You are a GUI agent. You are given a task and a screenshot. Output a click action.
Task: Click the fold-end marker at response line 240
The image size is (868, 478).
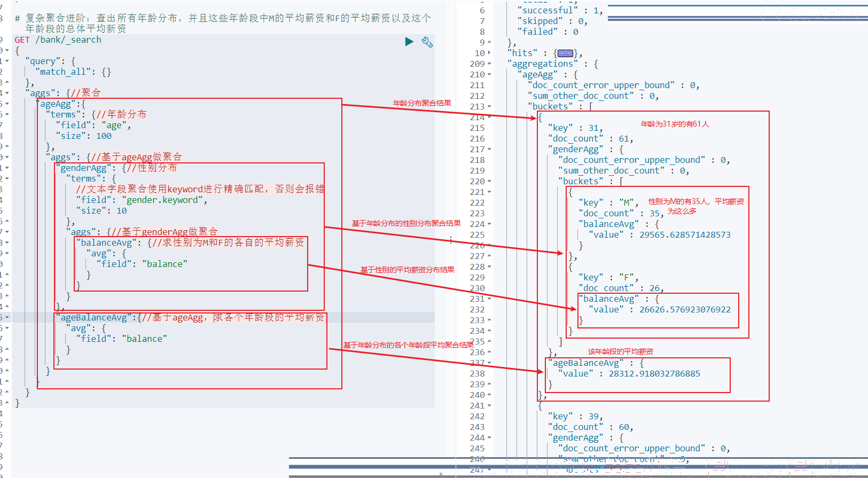tap(490, 395)
